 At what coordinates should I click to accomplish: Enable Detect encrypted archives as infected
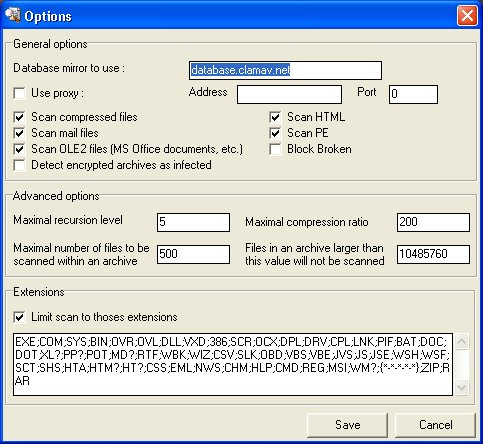[x=19, y=165]
